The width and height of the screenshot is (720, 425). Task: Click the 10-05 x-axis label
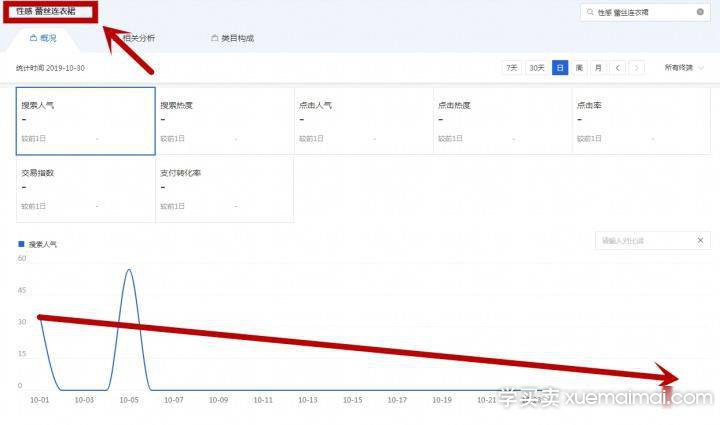pyautogui.click(x=129, y=400)
